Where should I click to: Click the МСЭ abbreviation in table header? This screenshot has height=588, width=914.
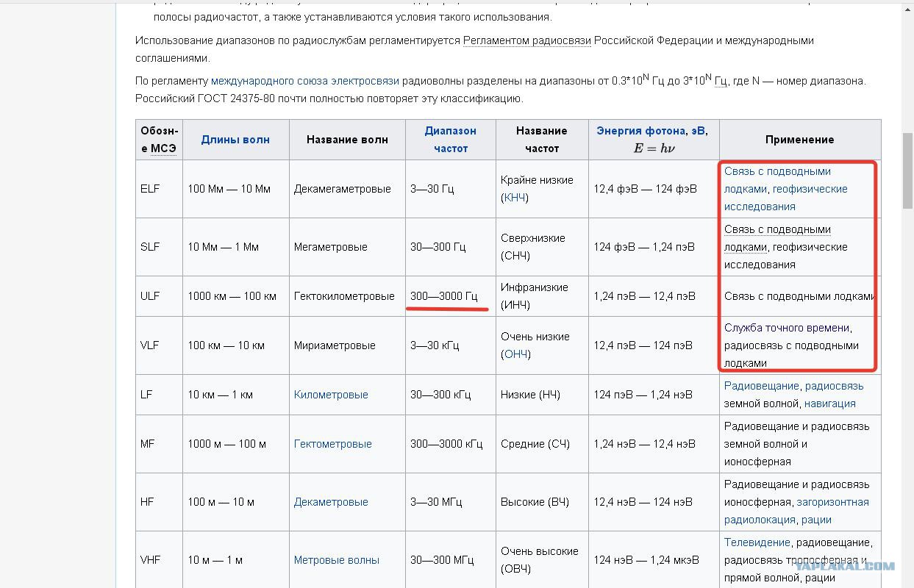[163, 148]
